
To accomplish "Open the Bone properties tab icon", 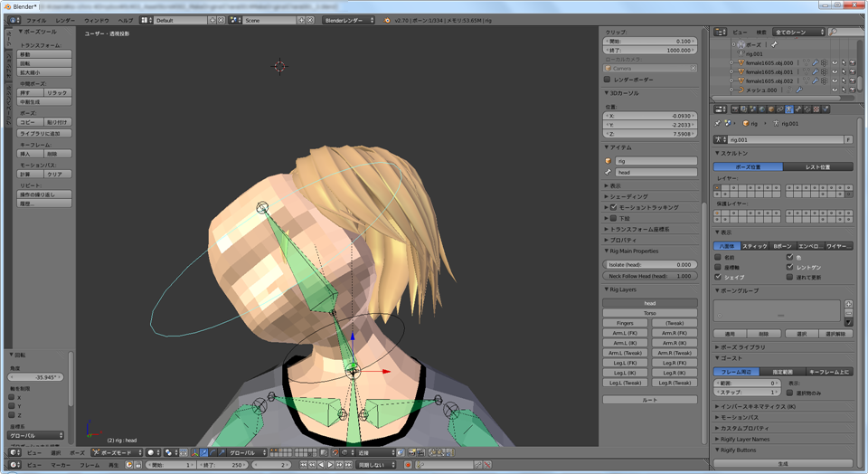I will [798, 109].
